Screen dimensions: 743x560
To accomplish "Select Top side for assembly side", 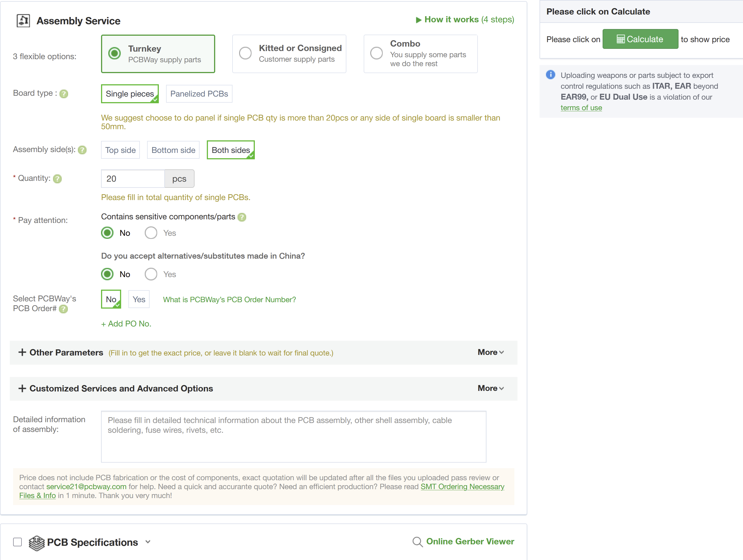I will tap(120, 150).
